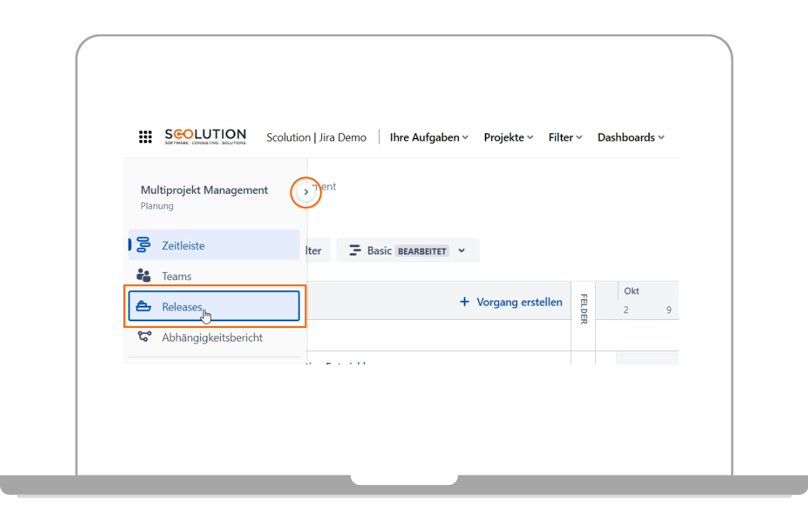This screenshot has height=532, width=808.
Task: Click the Zeitleiste timeline icon in sidebar
Action: [143, 245]
